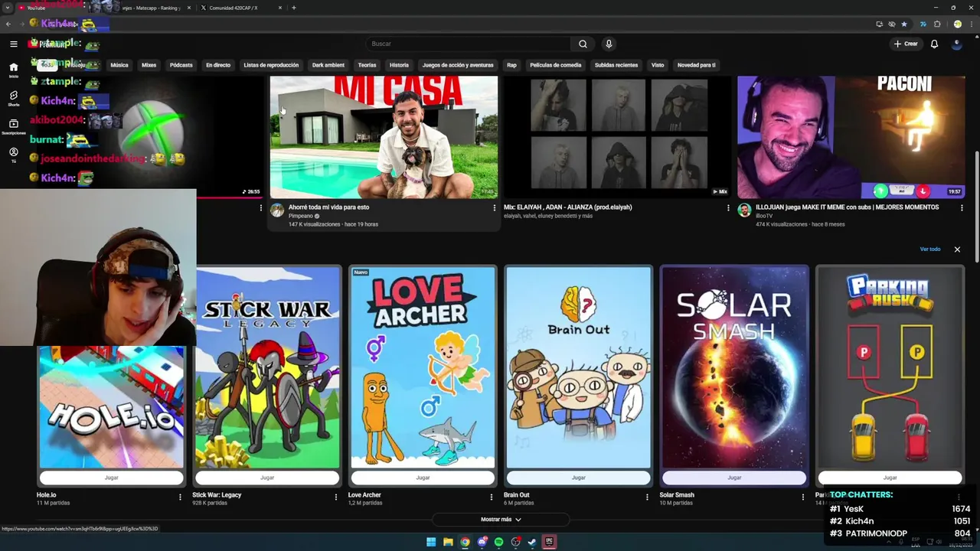Select the En directo filter chip
Viewport: 980px width, 551px height.
(x=217, y=65)
